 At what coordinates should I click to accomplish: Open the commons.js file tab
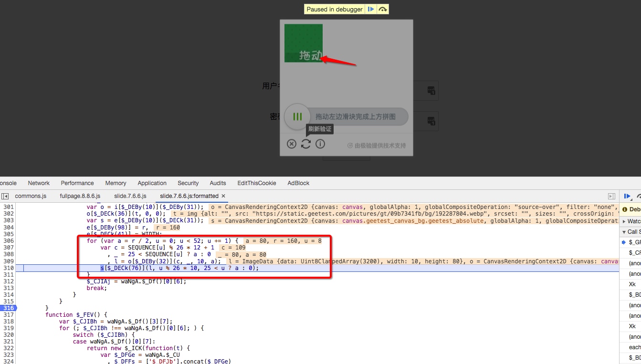tap(31, 196)
